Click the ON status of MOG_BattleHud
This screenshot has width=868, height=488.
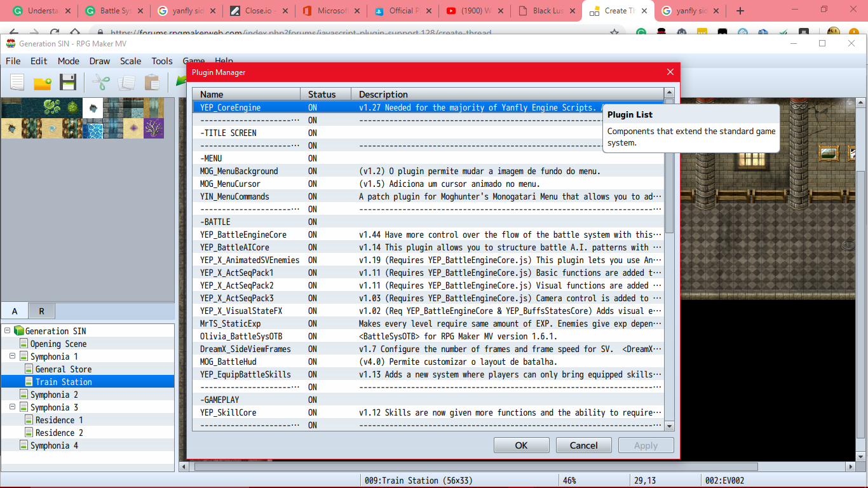point(313,362)
